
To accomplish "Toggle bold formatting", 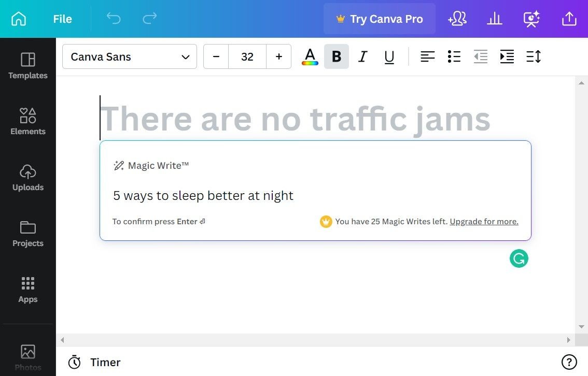I will [x=337, y=56].
